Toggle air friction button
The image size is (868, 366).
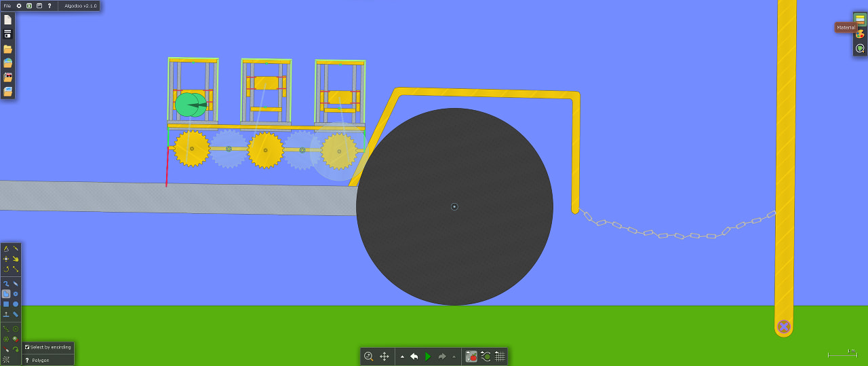pyautogui.click(x=486, y=356)
